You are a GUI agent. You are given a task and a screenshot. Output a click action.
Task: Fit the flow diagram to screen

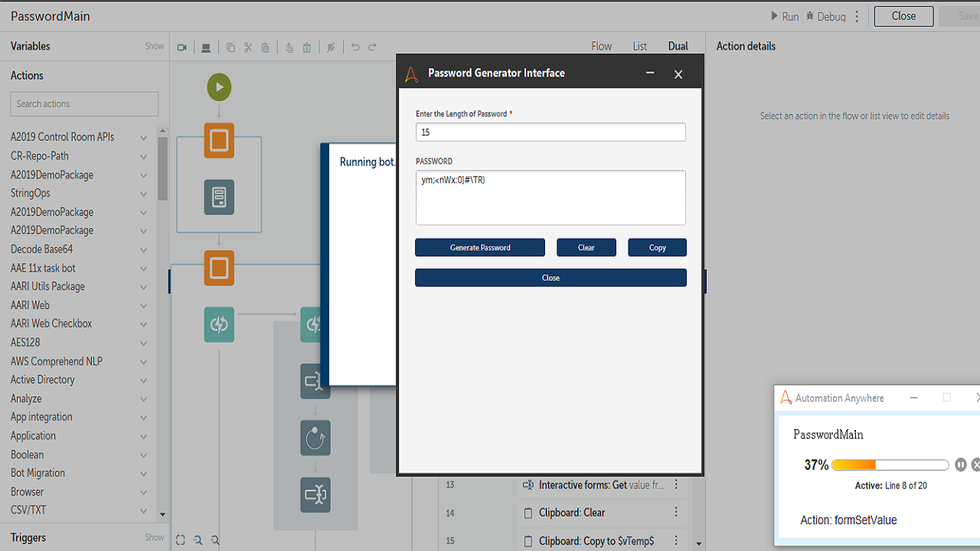[180, 540]
